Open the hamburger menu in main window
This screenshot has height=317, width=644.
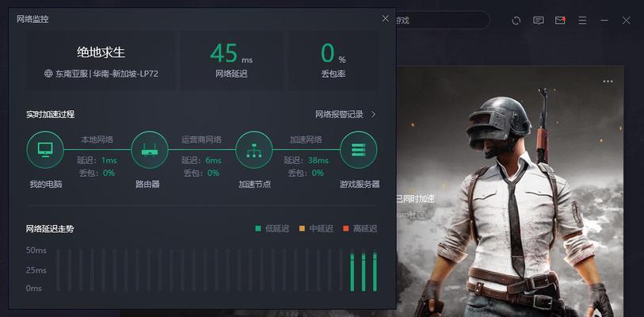[x=582, y=20]
